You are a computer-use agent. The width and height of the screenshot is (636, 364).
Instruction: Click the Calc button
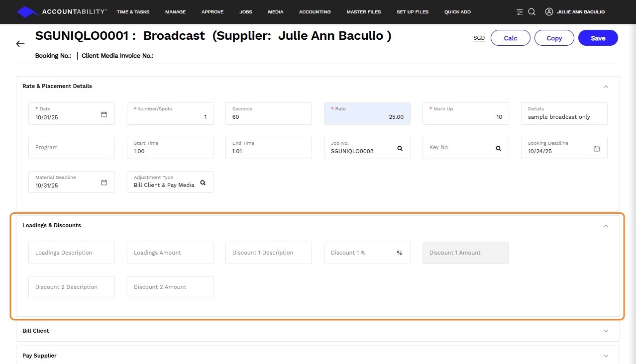tap(511, 38)
